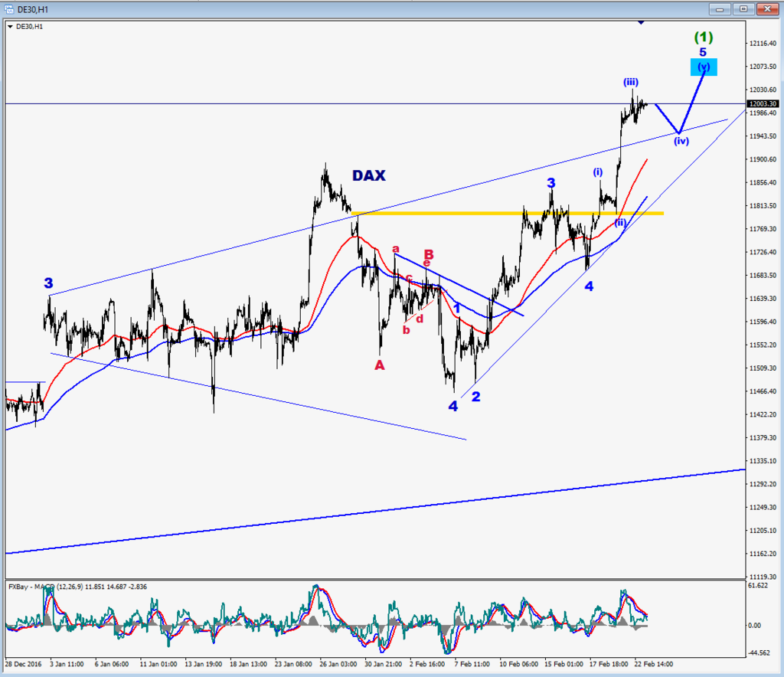Select the blue 1 wave label
784x677 pixels.
tap(456, 308)
